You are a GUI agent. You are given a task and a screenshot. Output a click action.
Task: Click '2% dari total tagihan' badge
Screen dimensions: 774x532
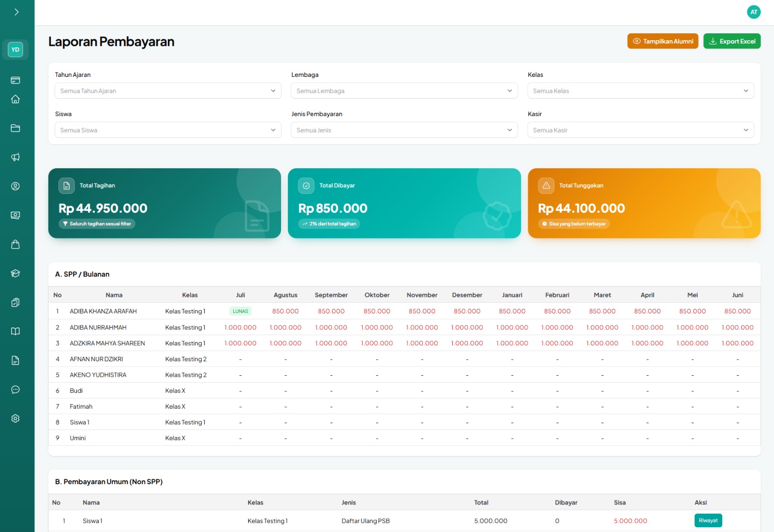tap(329, 224)
